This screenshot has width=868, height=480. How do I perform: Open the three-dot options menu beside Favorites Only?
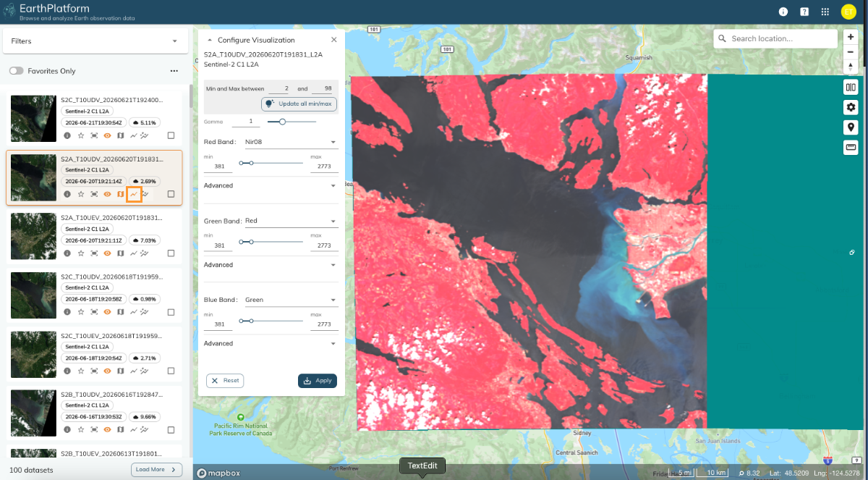point(174,71)
